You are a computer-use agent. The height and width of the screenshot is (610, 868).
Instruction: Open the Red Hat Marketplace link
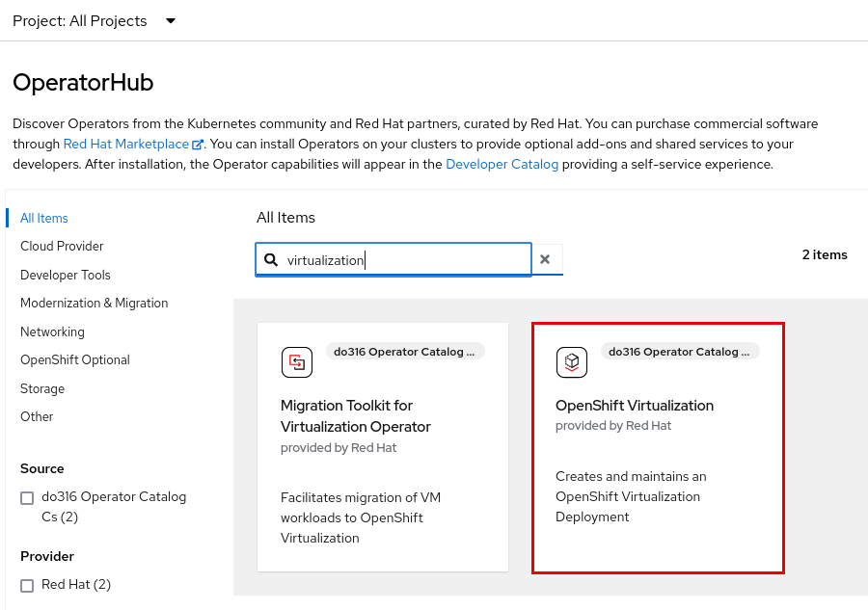[125, 145]
